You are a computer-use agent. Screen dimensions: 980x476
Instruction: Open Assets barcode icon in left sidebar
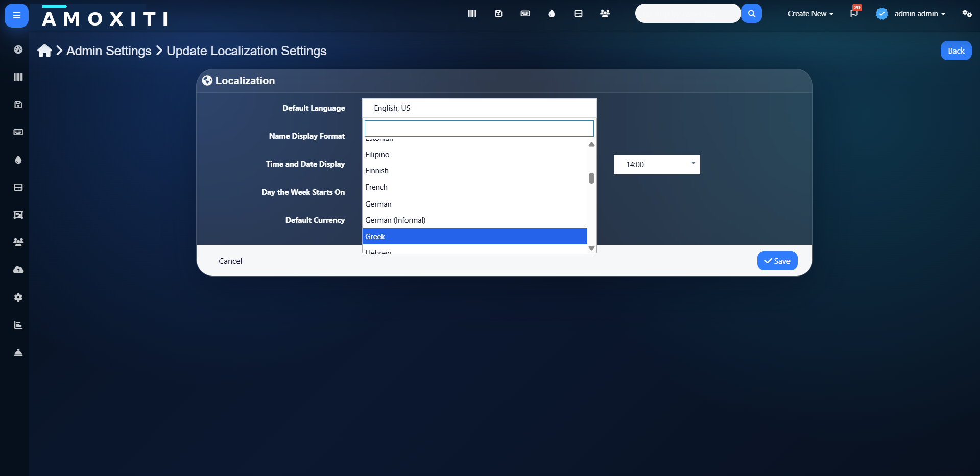(18, 77)
